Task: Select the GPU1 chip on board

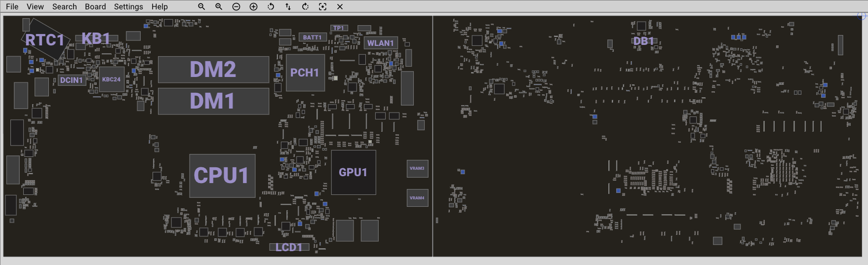Action: point(353,172)
